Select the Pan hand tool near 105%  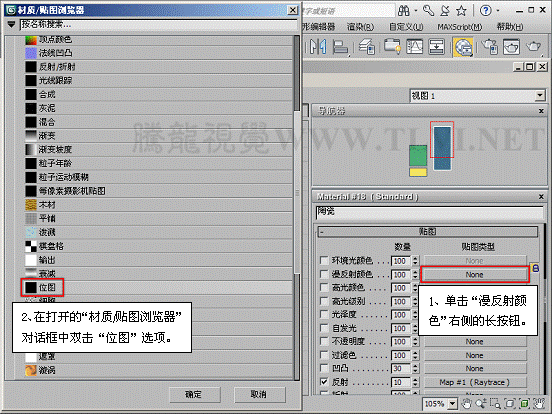tap(466, 403)
